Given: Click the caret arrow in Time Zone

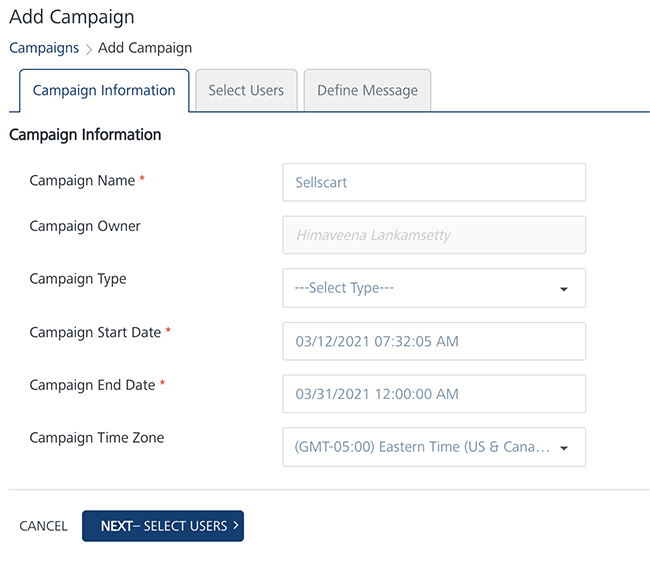Looking at the screenshot, I should click(x=564, y=448).
